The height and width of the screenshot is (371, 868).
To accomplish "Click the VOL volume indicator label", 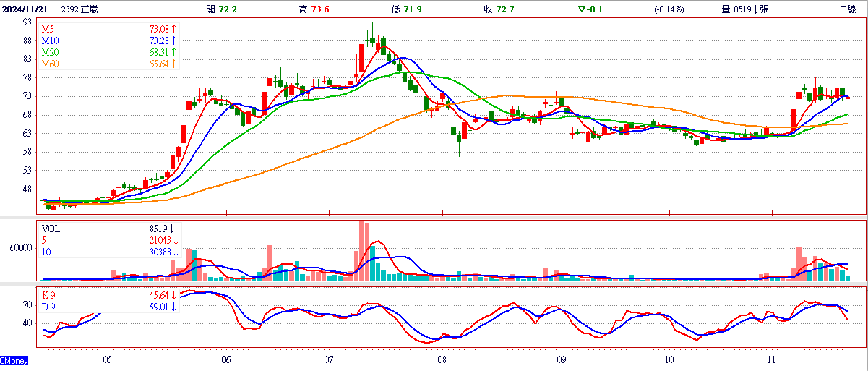I will point(51,227).
